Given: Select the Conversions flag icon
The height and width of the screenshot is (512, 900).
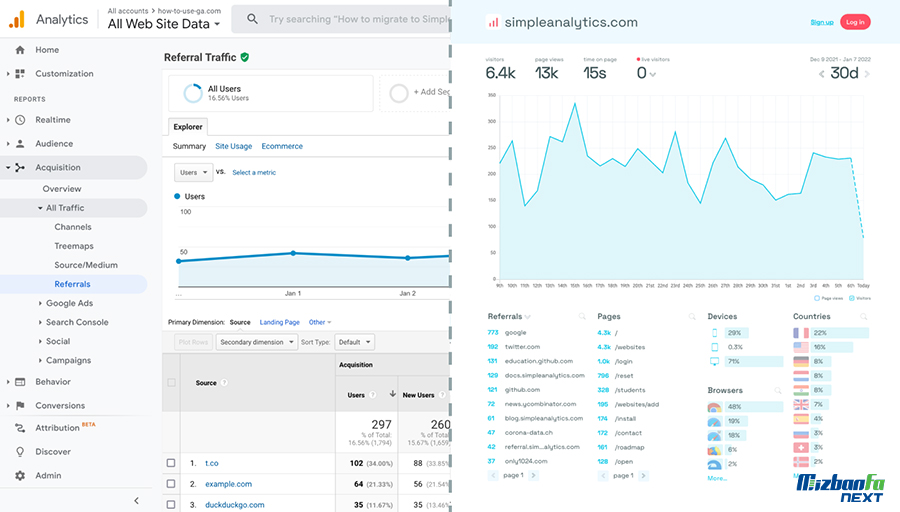Looking at the screenshot, I should tap(20, 405).
